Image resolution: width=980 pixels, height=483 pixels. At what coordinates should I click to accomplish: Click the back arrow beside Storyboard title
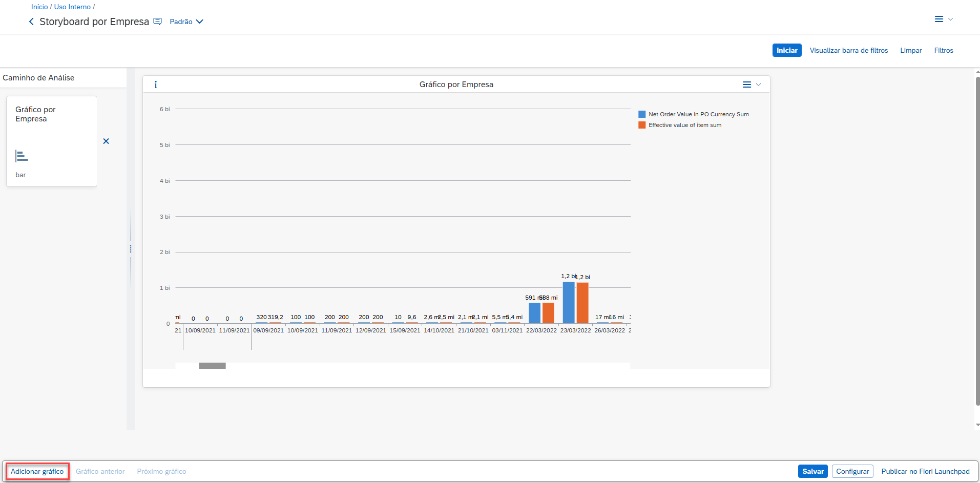[31, 22]
